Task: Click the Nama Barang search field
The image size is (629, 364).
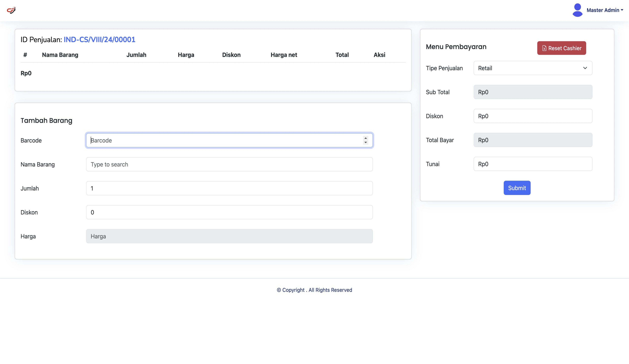Action: tap(229, 164)
